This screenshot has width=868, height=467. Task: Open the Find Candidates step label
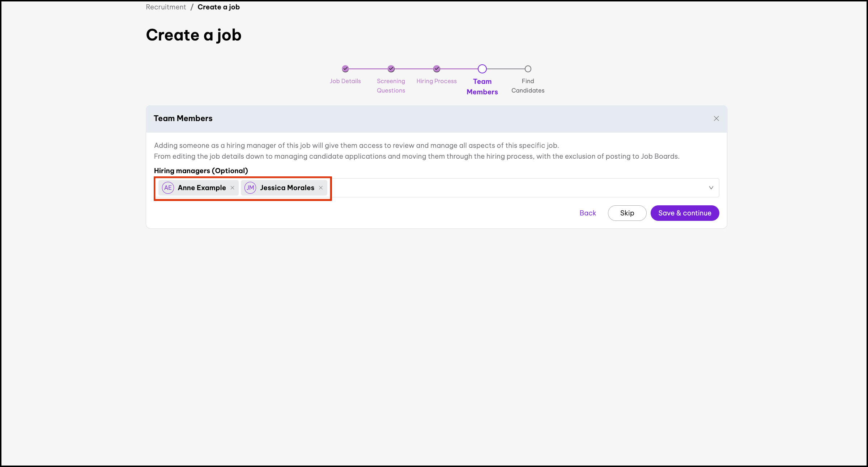[x=528, y=86]
